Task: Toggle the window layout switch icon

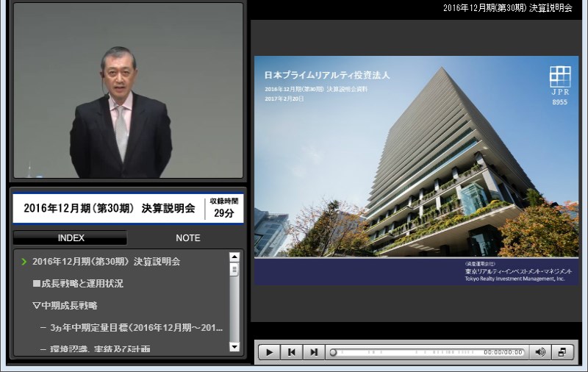Action: pyautogui.click(x=562, y=352)
